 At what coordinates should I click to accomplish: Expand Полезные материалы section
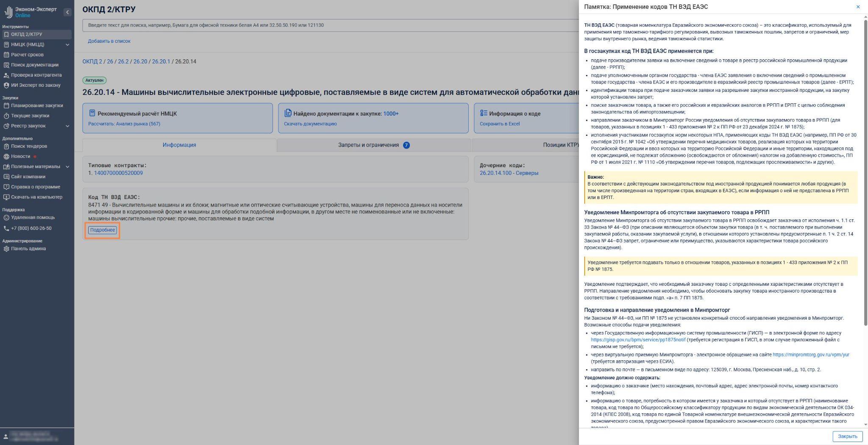[x=67, y=166]
